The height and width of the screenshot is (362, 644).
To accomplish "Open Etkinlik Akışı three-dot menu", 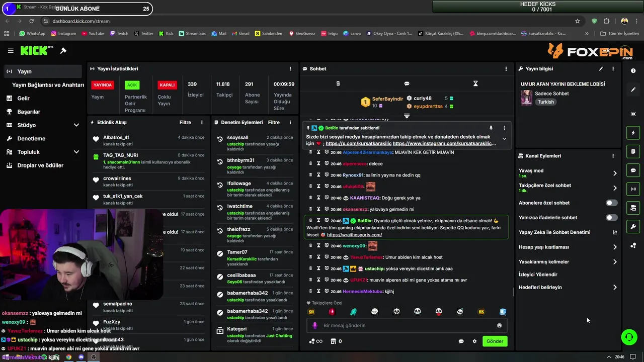I will pos(202,122).
